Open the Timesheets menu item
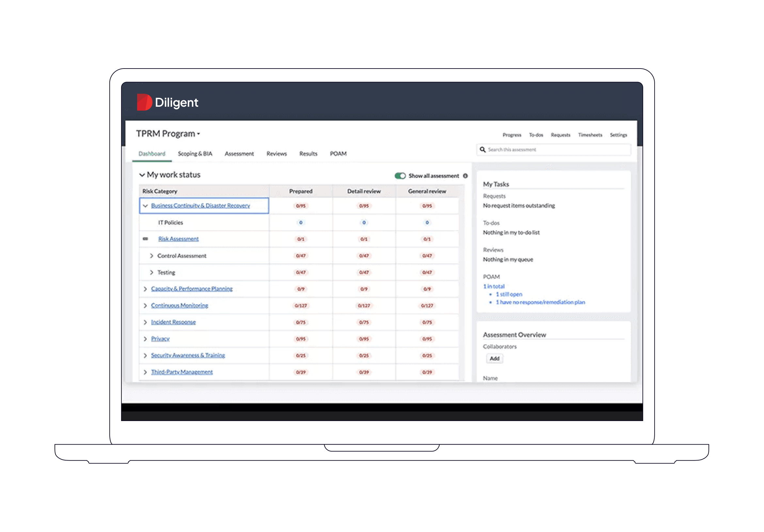 tap(590, 135)
